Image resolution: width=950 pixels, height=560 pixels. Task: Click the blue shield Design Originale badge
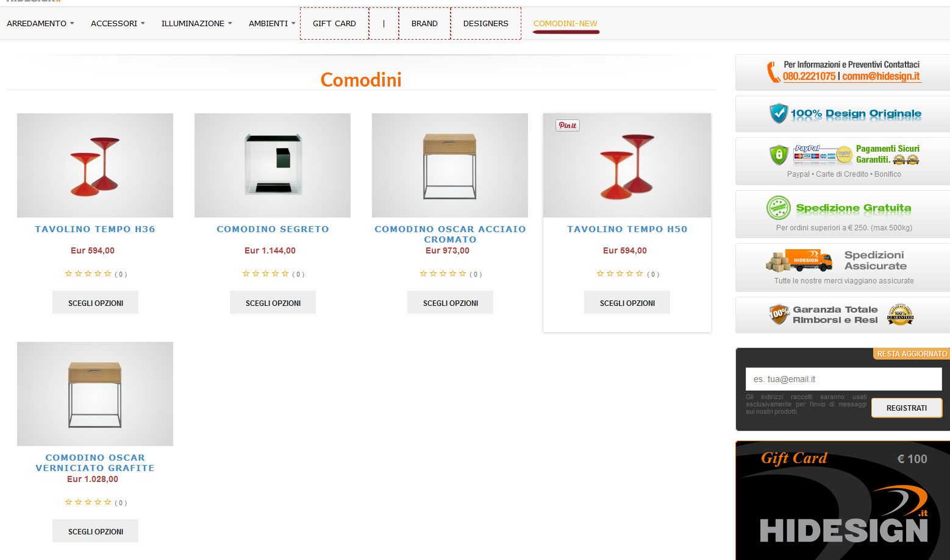[779, 113]
